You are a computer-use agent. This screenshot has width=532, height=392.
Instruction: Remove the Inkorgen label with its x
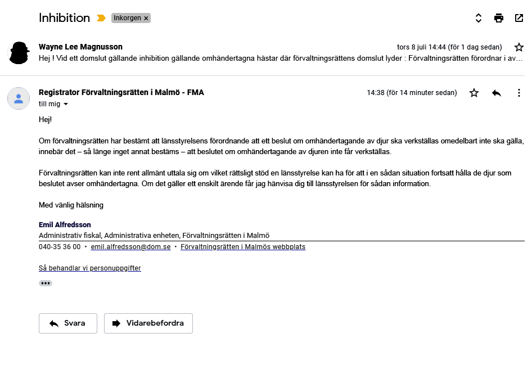tap(146, 18)
